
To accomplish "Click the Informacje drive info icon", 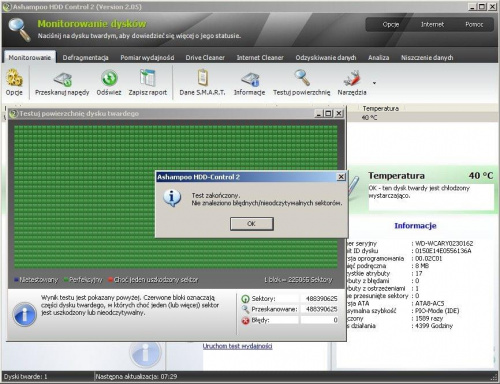I will click(250, 79).
